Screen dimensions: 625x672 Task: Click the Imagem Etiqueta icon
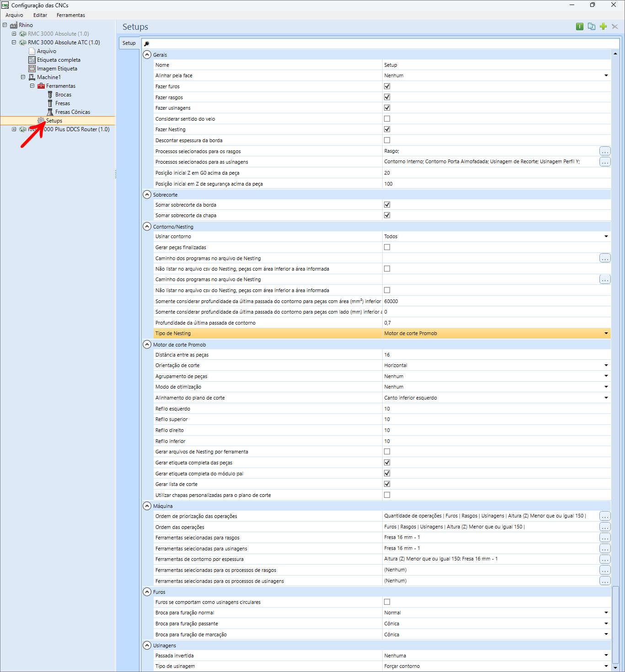click(32, 69)
